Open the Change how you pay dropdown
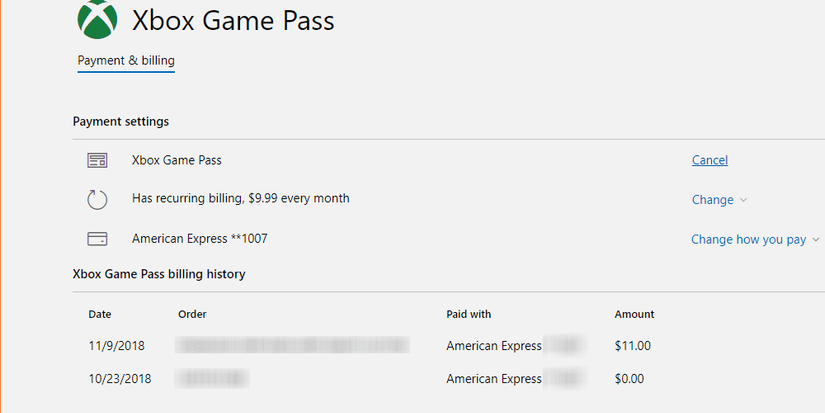The image size is (825, 413). point(748,240)
